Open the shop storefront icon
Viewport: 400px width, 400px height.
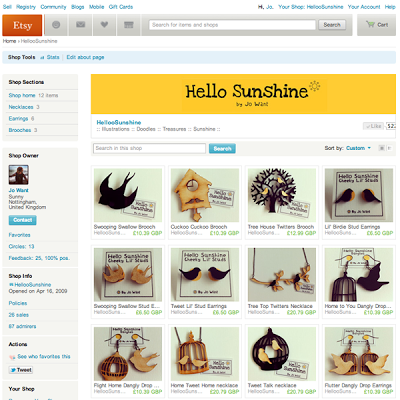click(x=129, y=25)
